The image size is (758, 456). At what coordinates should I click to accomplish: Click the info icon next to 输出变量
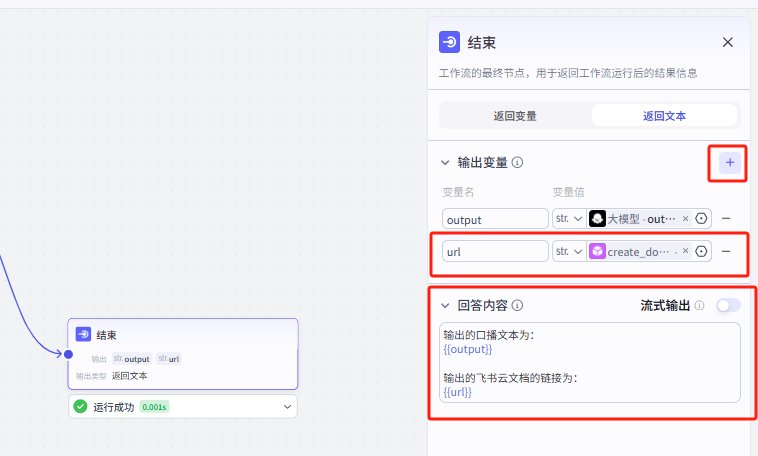518,162
